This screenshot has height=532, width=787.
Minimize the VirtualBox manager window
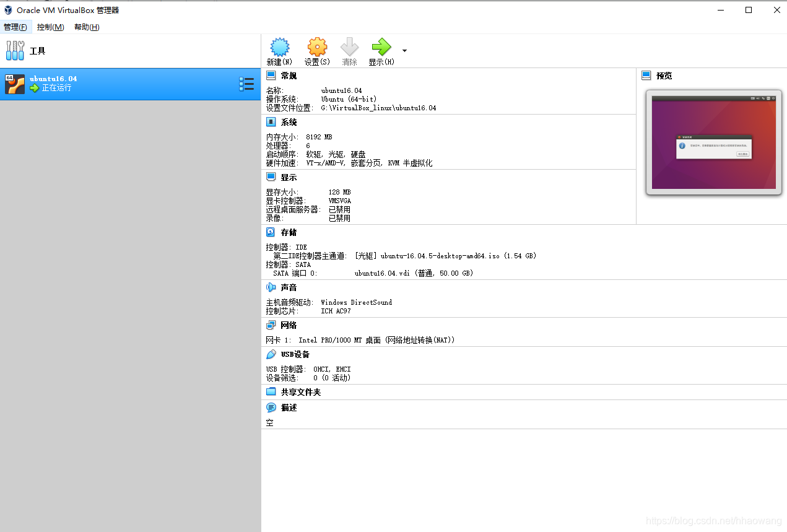click(720, 10)
